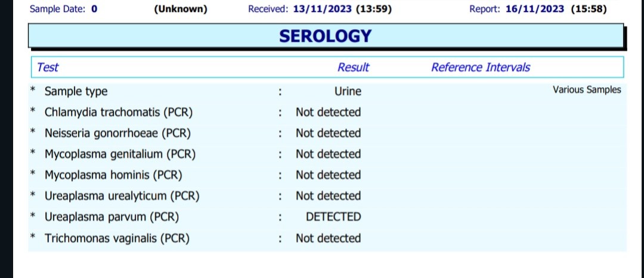Select the Chlamydia trachomatis (PCR) test
Image resolution: width=644 pixels, height=278 pixels.
click(119, 112)
